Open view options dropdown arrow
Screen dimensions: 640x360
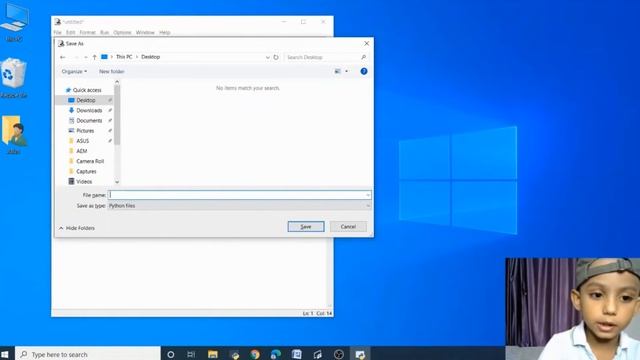(x=347, y=71)
